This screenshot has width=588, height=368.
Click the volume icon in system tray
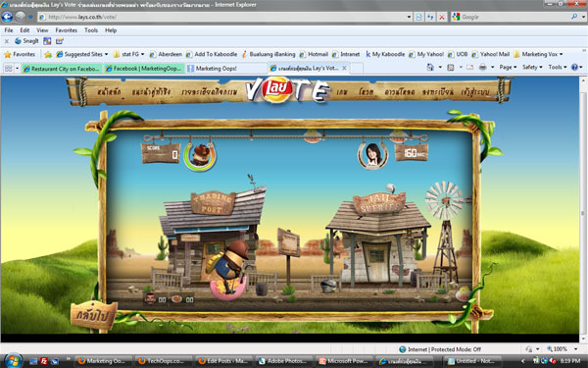tap(553, 361)
